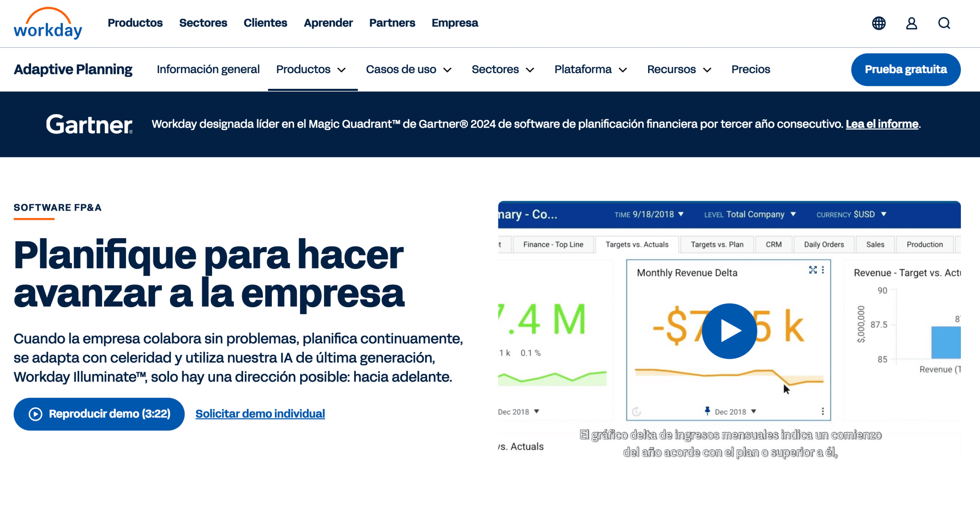Open the Plataforma dropdown
The image size is (980, 529).
point(591,69)
